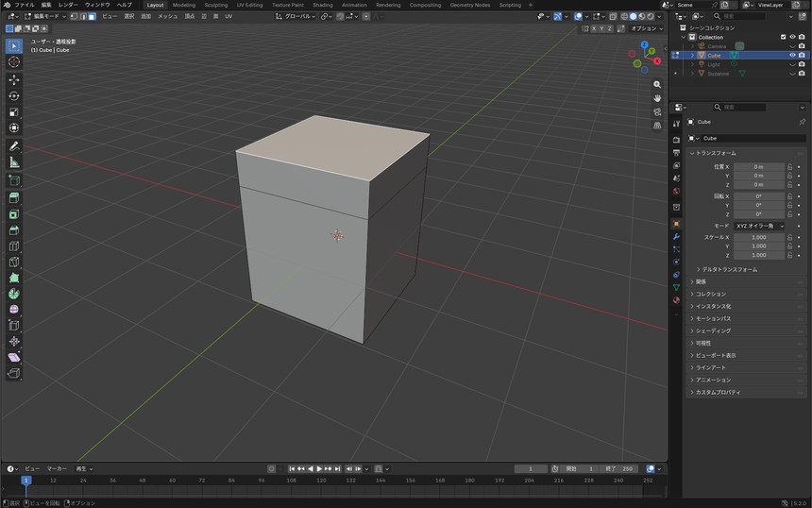This screenshot has width=812, height=508.
Task: Click the Scale X value field
Action: click(x=759, y=237)
